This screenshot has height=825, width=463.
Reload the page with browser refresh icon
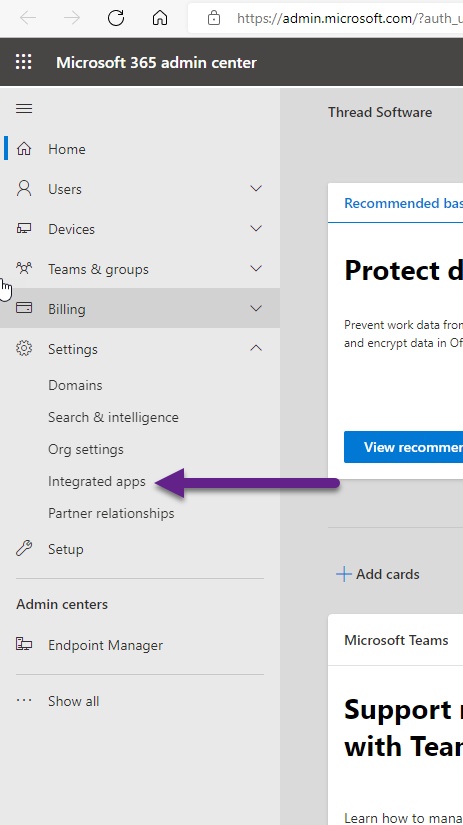116,18
